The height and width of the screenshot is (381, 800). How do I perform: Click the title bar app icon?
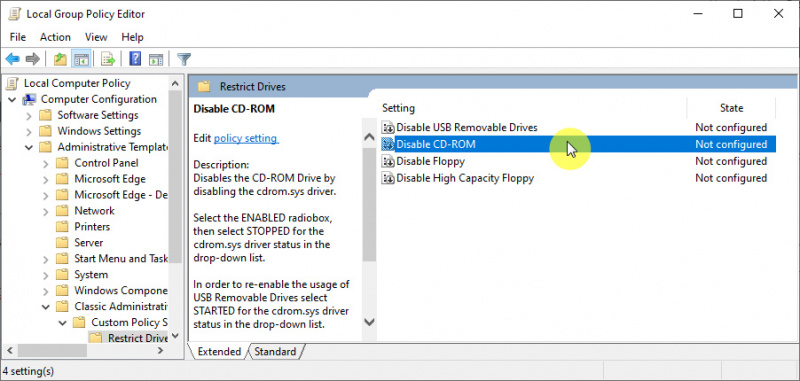click(x=14, y=14)
